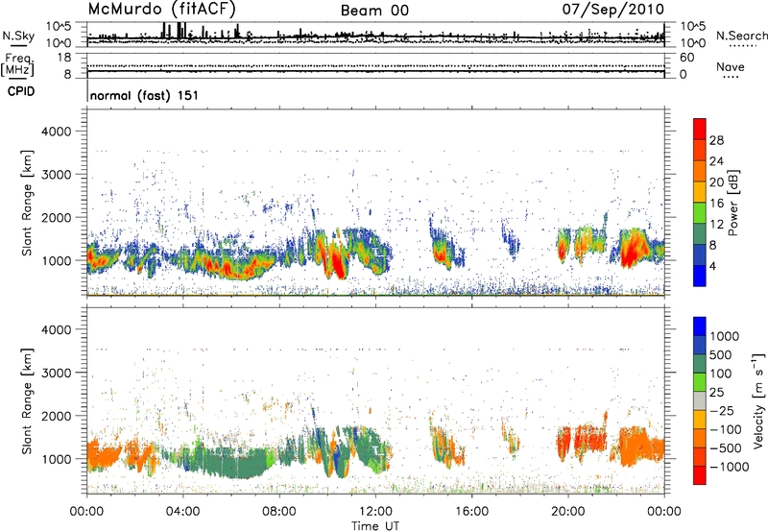
Task: Pick the gray segment of velocity colorbar
Action: [700, 400]
